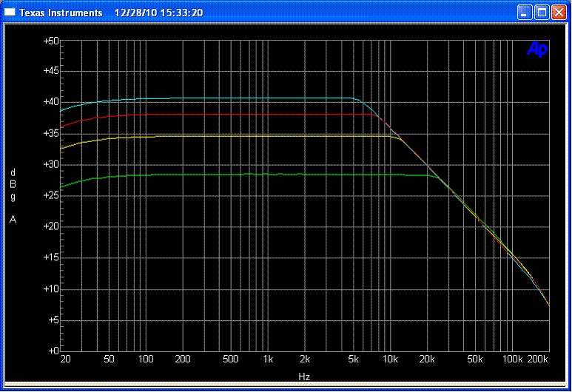Click the +25 label on the Y axis

tap(51, 195)
